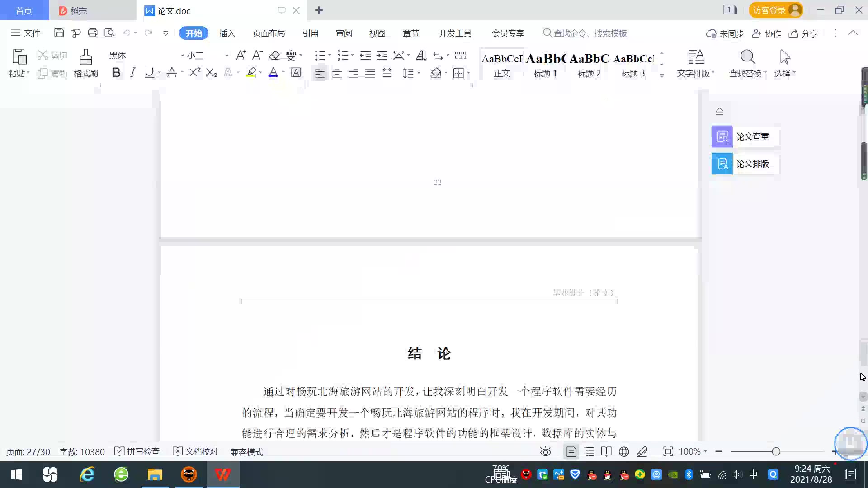Screen dimensions: 868x488
Task: Click the highlight color pen icon
Action: [x=251, y=73]
